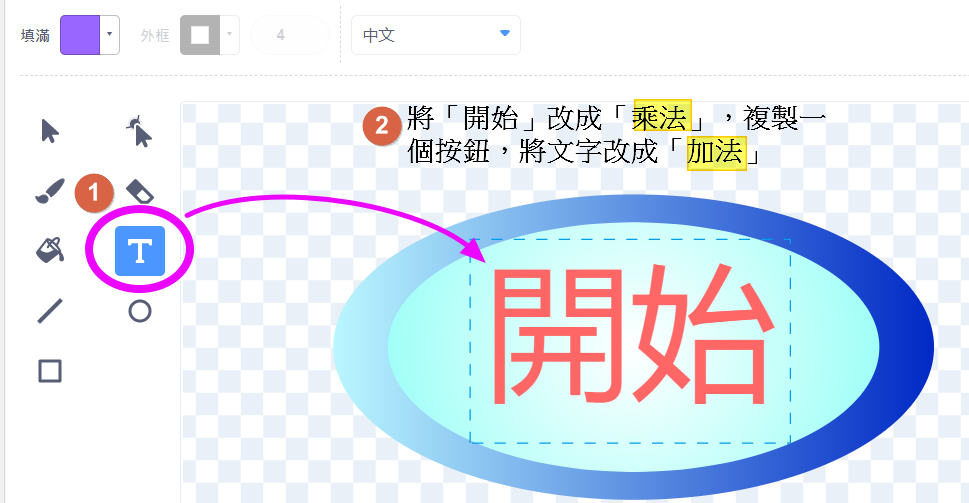
Task: Click the highlighted 乘法 text
Action: (x=661, y=121)
